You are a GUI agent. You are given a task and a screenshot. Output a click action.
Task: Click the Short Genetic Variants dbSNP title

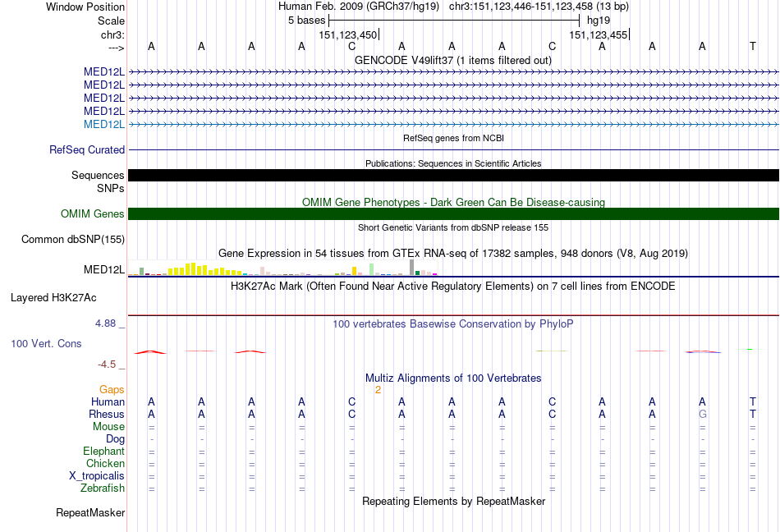tap(453, 227)
